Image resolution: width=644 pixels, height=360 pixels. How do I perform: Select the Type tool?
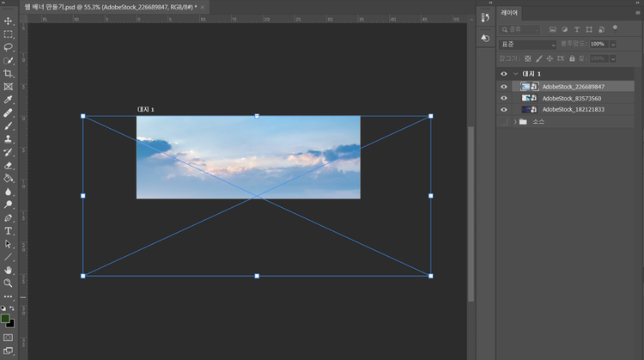[x=9, y=231]
